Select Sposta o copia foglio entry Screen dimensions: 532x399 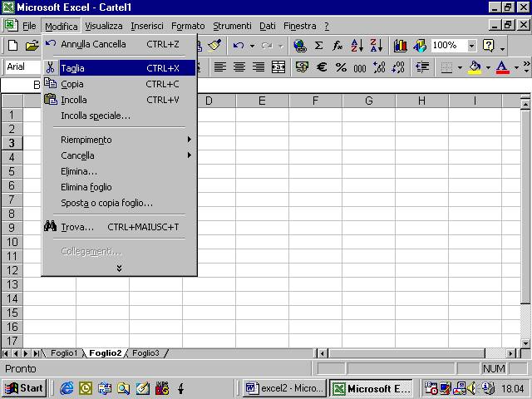click(x=119, y=203)
